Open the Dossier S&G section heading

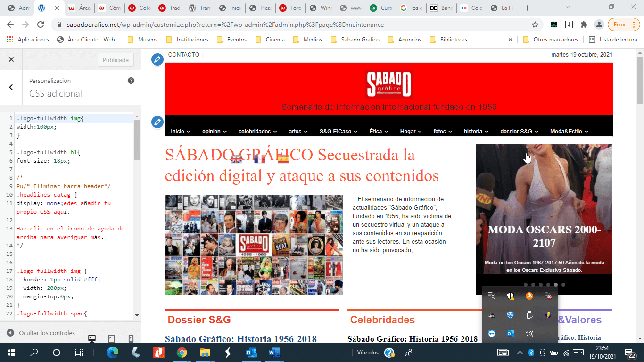[199, 320]
